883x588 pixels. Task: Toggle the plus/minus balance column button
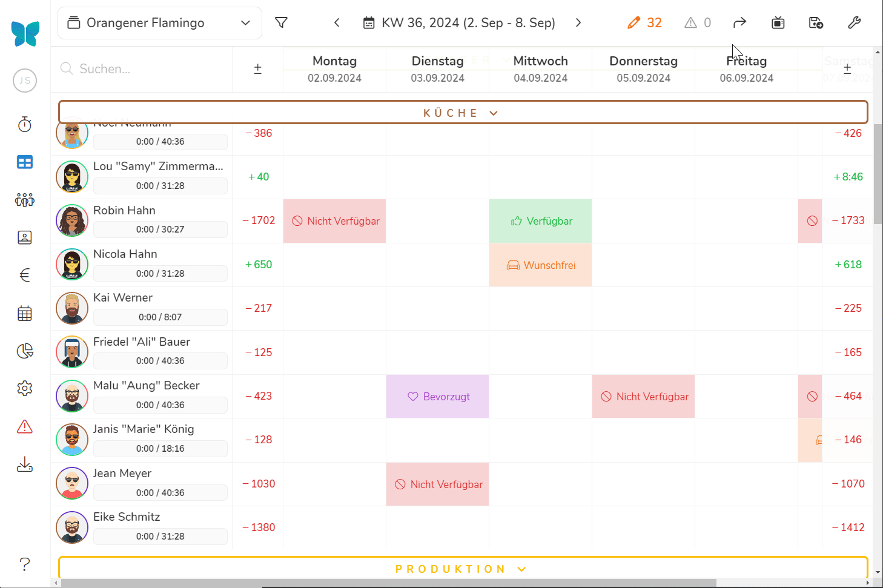coord(257,69)
